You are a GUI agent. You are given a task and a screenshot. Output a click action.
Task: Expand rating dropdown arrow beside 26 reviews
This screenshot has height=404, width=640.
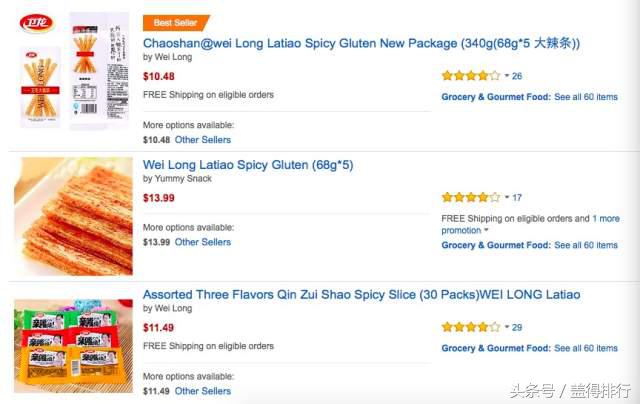coord(506,76)
